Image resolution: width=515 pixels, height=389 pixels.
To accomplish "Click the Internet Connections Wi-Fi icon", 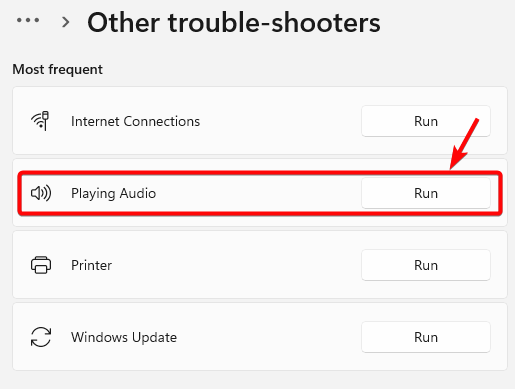I will [40, 121].
